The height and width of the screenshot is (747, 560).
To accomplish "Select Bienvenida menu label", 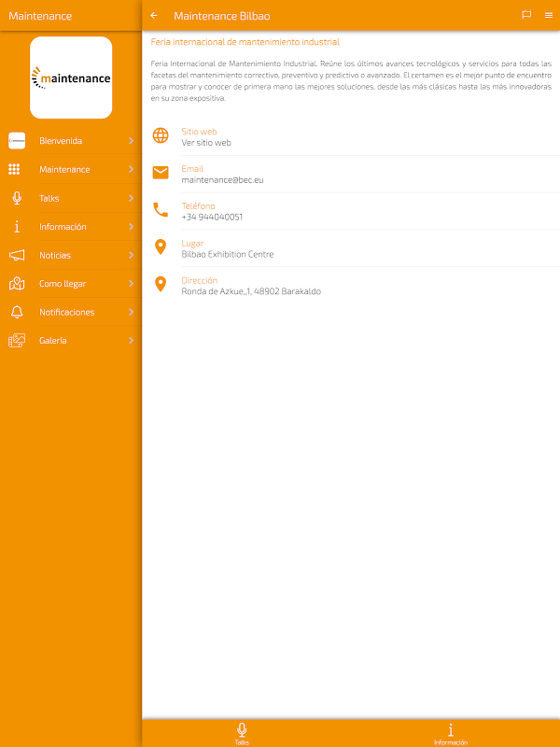I will point(61,141).
